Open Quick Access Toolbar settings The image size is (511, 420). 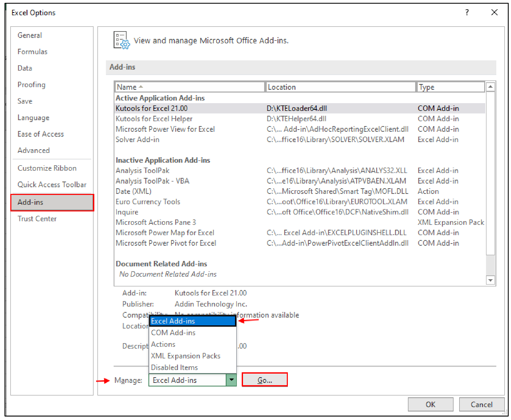(x=52, y=185)
